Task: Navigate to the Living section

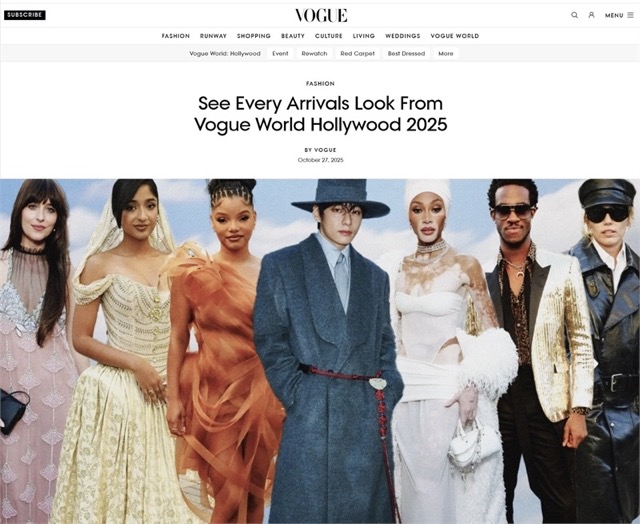Action: coord(364,36)
